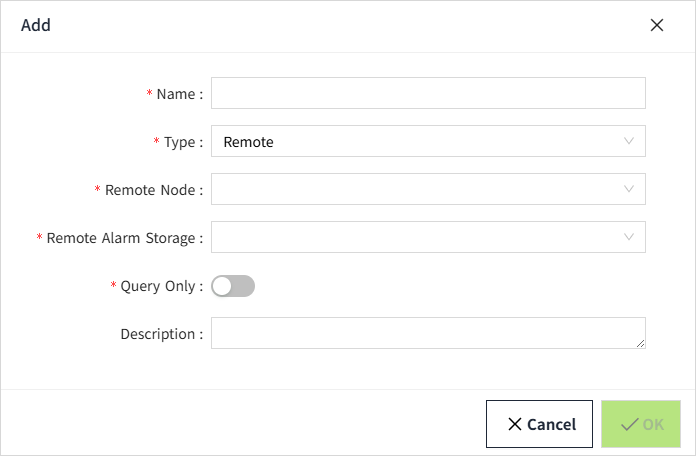Click the Remote Node label text

click(x=153, y=190)
